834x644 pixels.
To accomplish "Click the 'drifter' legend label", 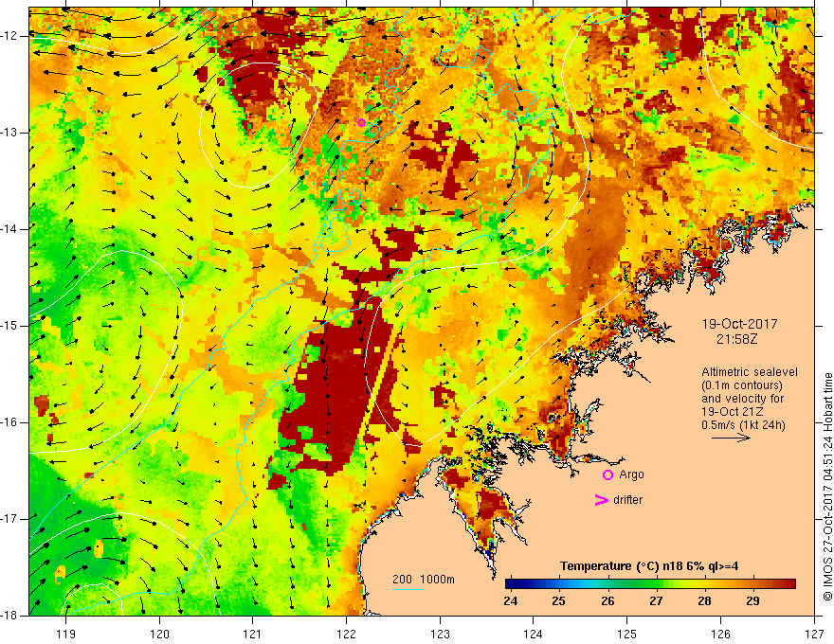I will click(x=627, y=500).
